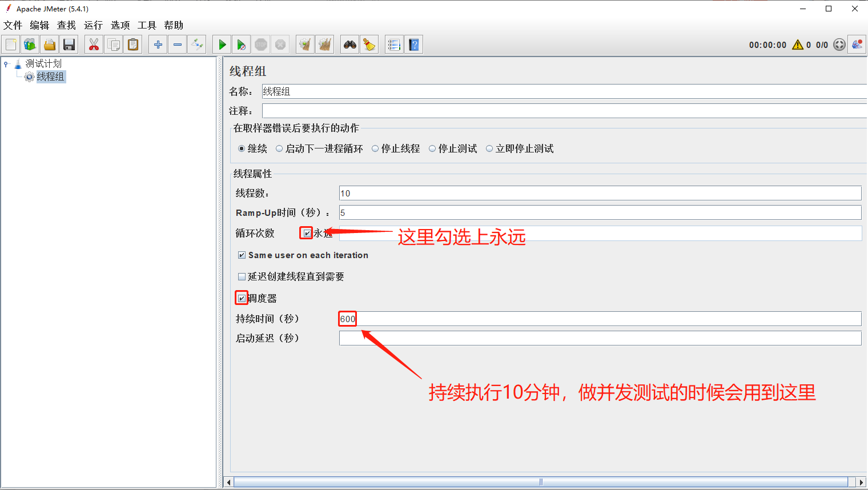The height and width of the screenshot is (490, 868).
Task: Click the error count 0 beside warning icon
Action: click(x=809, y=45)
